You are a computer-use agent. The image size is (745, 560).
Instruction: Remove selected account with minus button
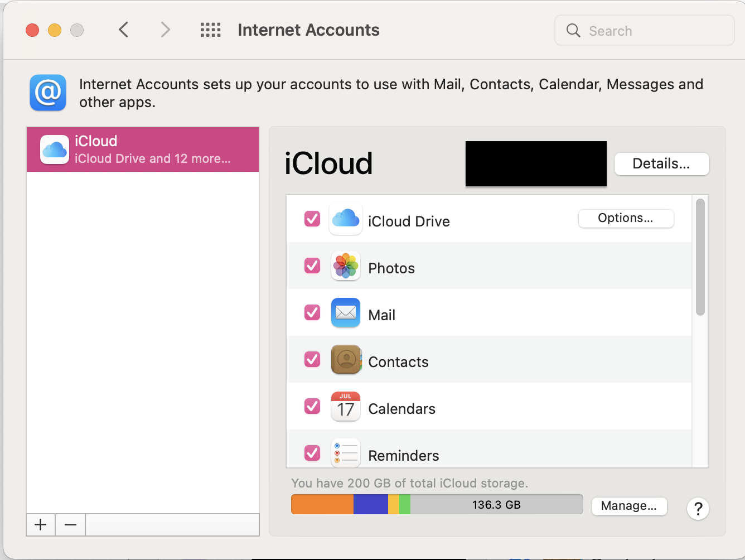coord(70,525)
